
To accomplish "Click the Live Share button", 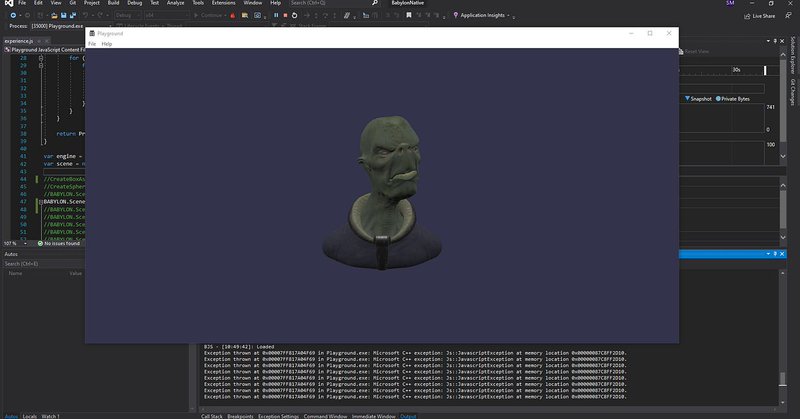I will 760,16.
